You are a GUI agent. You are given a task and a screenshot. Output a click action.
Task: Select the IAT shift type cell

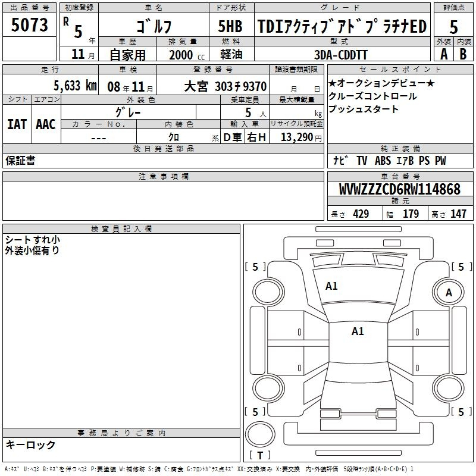pos(17,124)
